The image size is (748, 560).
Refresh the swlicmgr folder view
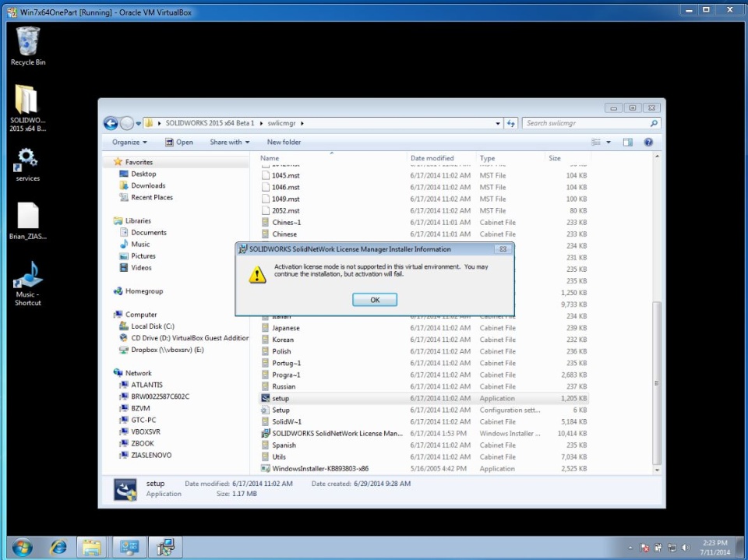point(511,124)
